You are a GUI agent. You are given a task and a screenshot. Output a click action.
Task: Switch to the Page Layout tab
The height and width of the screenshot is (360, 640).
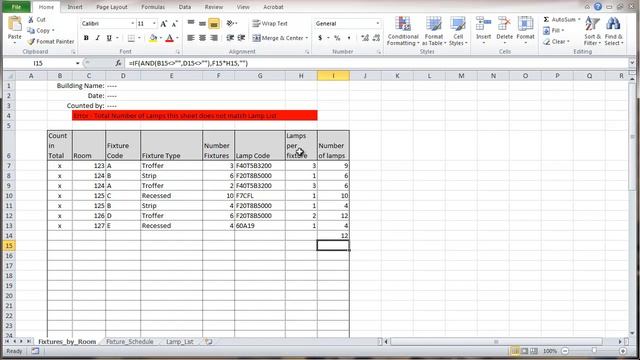pos(112,7)
